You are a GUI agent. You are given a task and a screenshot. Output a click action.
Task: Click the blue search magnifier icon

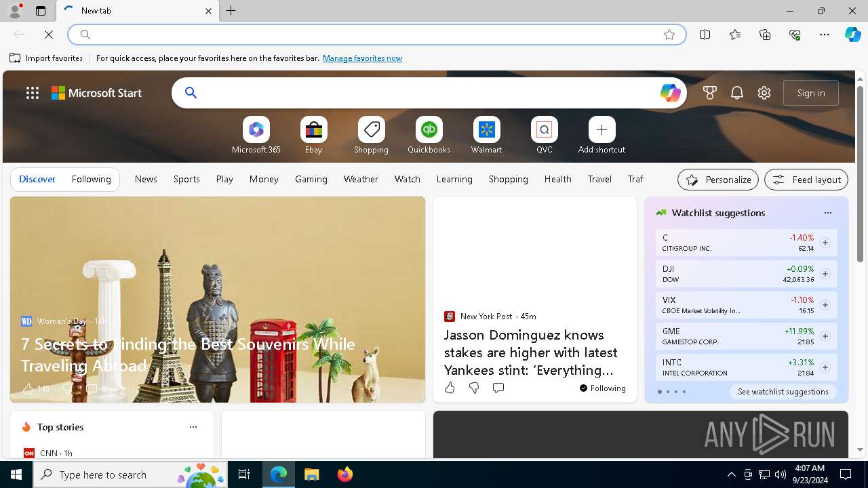tap(191, 93)
